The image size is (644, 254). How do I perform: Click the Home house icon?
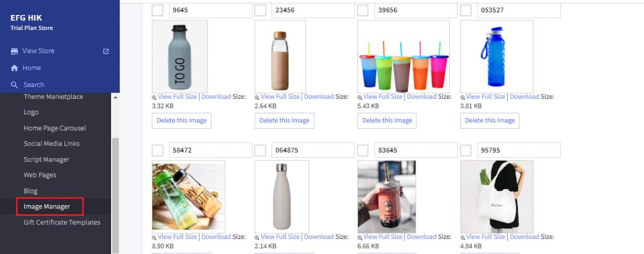[x=14, y=68]
